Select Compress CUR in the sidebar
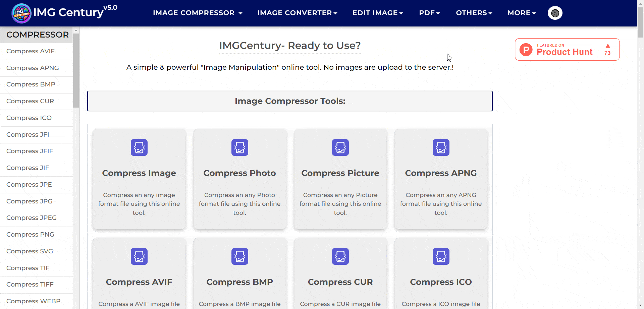Image resolution: width=644 pixels, height=309 pixels. (x=36, y=101)
